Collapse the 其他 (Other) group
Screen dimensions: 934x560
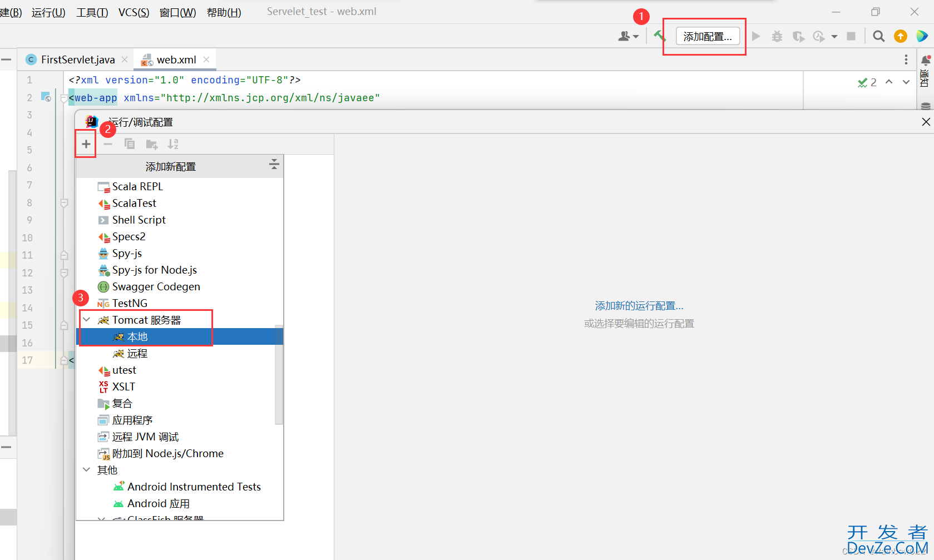point(87,470)
